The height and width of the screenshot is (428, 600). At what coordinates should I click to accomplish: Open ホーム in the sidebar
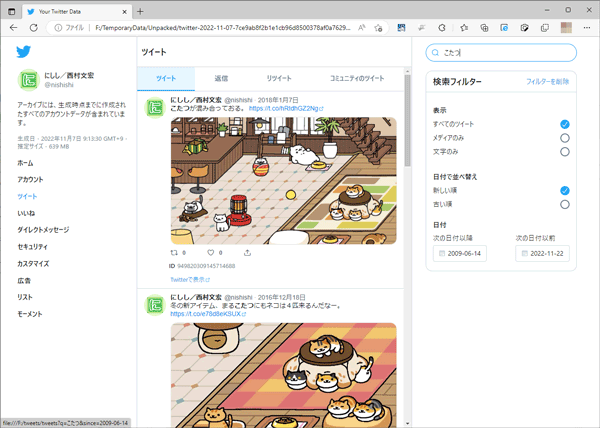(25, 163)
